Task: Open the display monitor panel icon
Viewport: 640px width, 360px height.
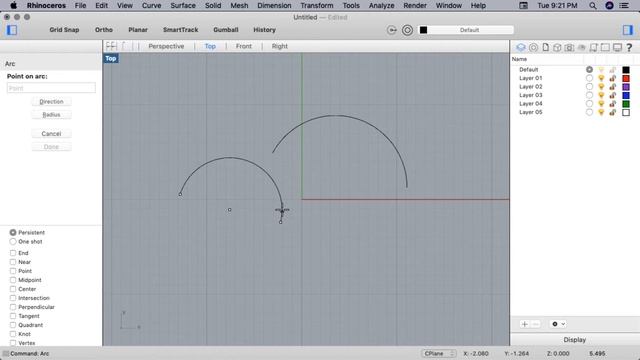Action: pyautogui.click(x=617, y=48)
